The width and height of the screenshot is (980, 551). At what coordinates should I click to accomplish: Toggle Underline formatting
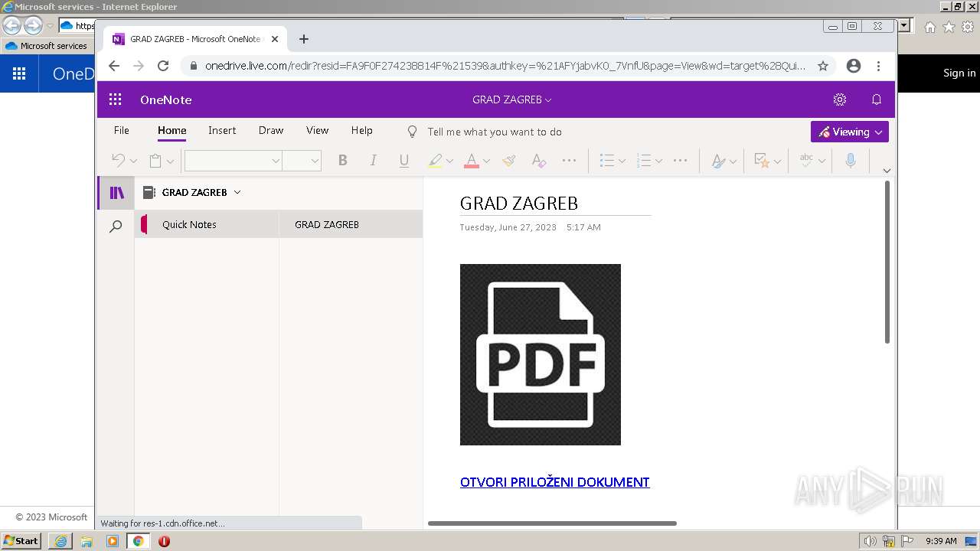click(x=403, y=160)
